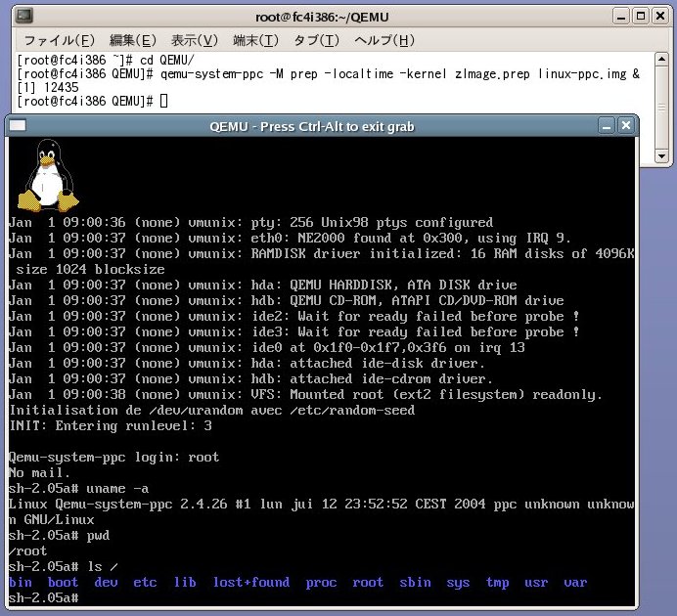Click the 'sys' directory in ls output
This screenshot has height=616, width=677.
[458, 583]
